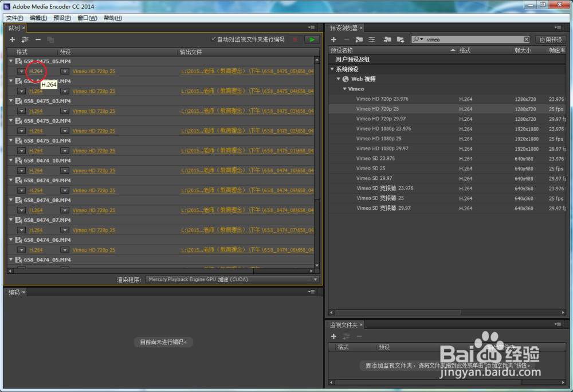Click into the vimeo search field
The height and width of the screenshot is (392, 573).
[474, 40]
